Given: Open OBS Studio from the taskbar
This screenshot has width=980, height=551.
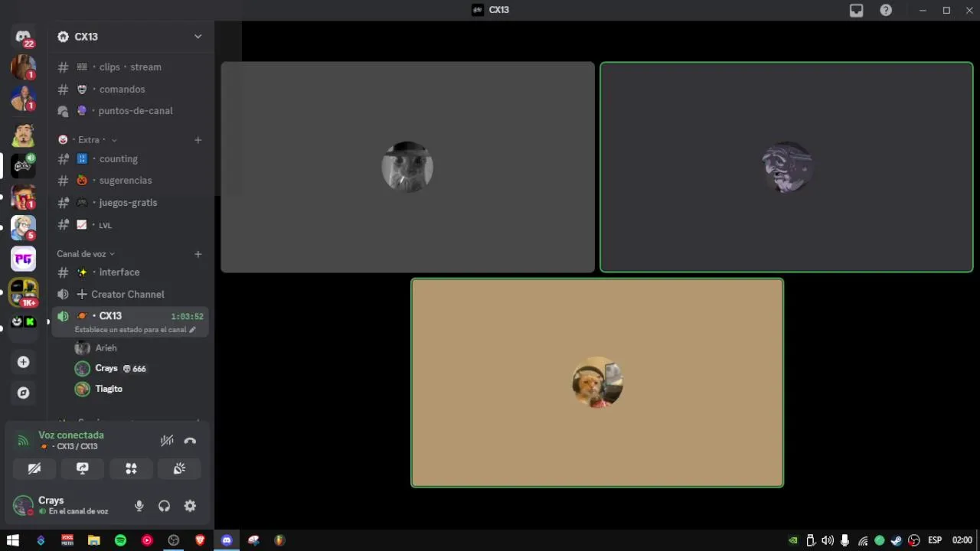Looking at the screenshot, I should (x=174, y=540).
